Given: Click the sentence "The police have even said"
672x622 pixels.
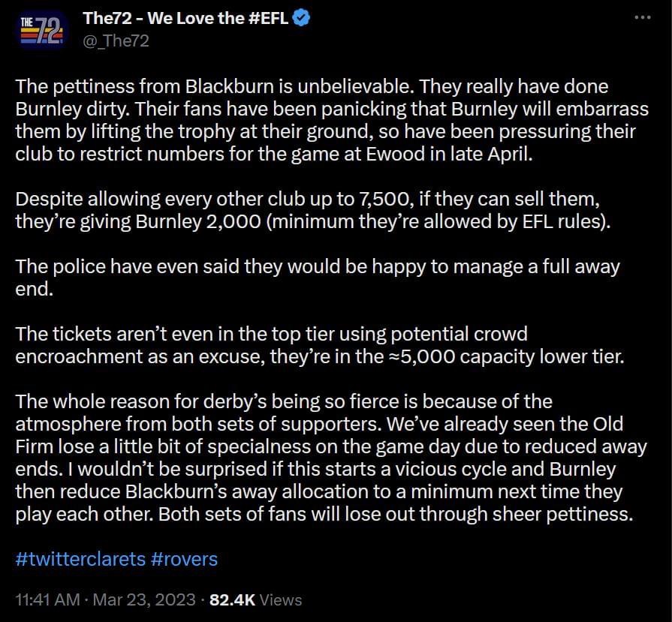Looking at the screenshot, I should [x=315, y=266].
